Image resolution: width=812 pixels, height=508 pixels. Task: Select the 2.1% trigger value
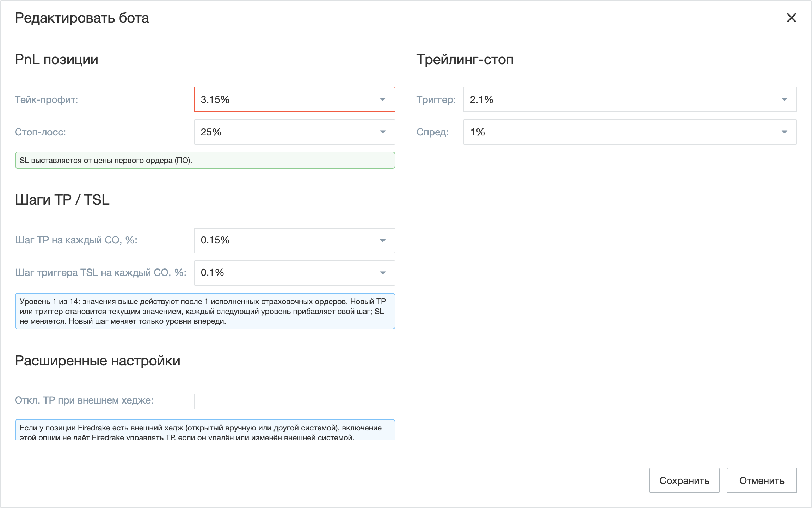481,99
